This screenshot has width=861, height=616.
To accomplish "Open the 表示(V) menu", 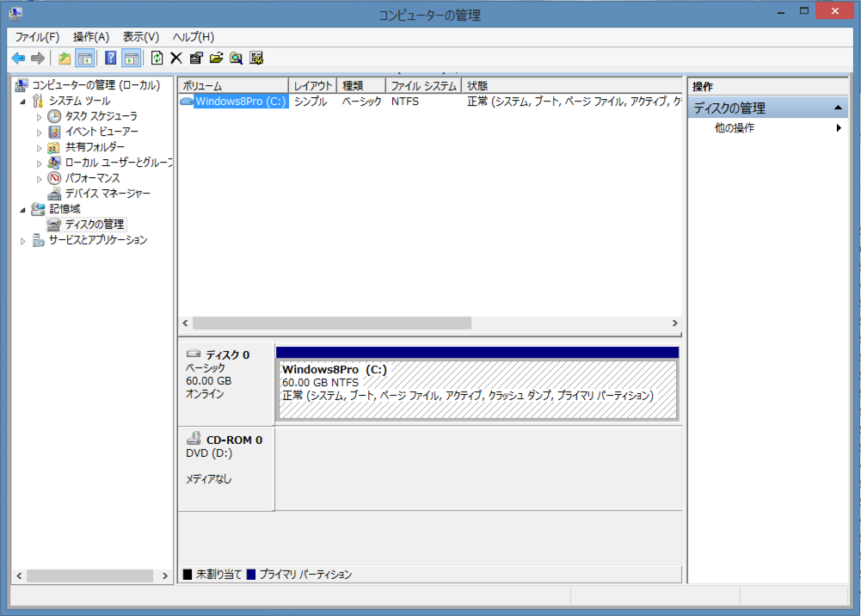I will coord(141,37).
